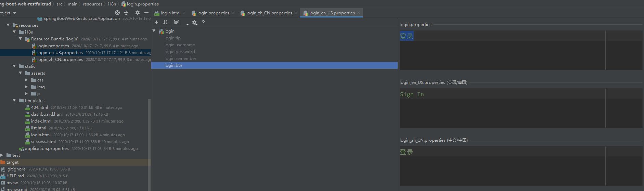Close the login_en_US.properties tab
The image size is (644, 191).
pyautogui.click(x=359, y=13)
